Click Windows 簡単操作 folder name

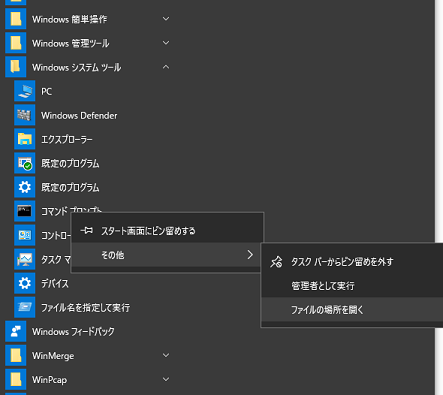(69, 19)
